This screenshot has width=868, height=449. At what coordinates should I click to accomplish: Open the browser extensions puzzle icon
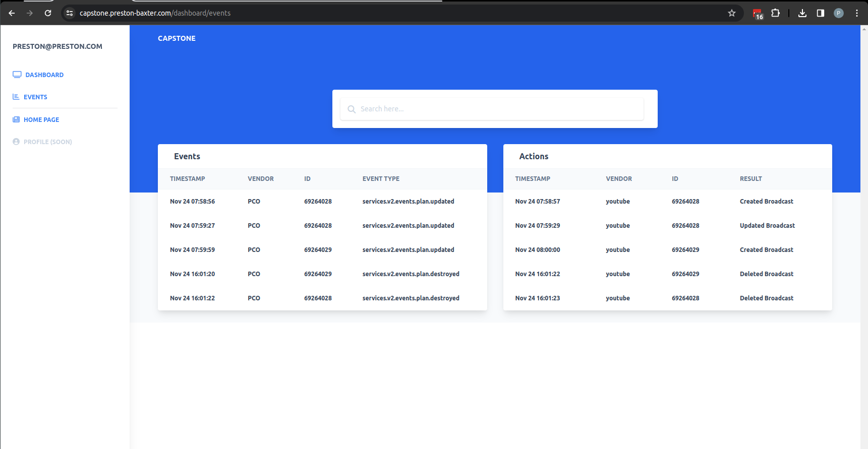coord(776,13)
